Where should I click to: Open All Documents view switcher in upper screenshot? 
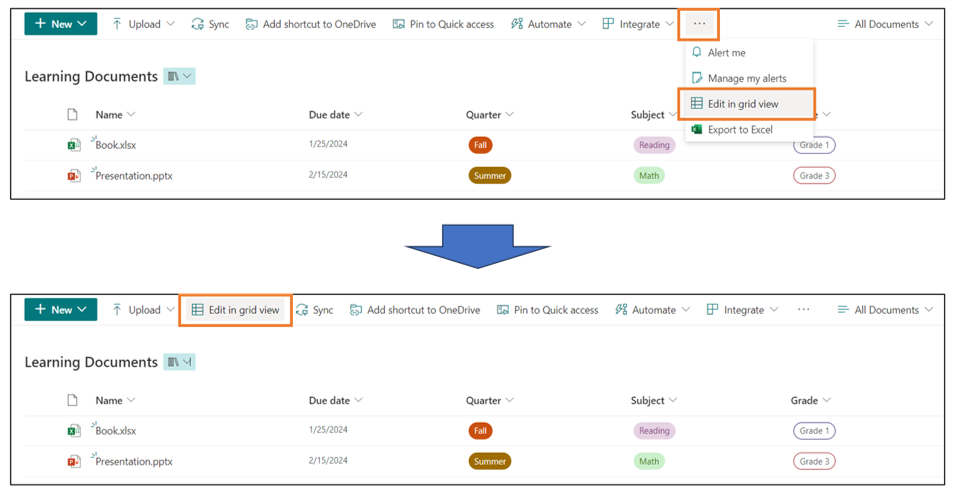(x=885, y=24)
